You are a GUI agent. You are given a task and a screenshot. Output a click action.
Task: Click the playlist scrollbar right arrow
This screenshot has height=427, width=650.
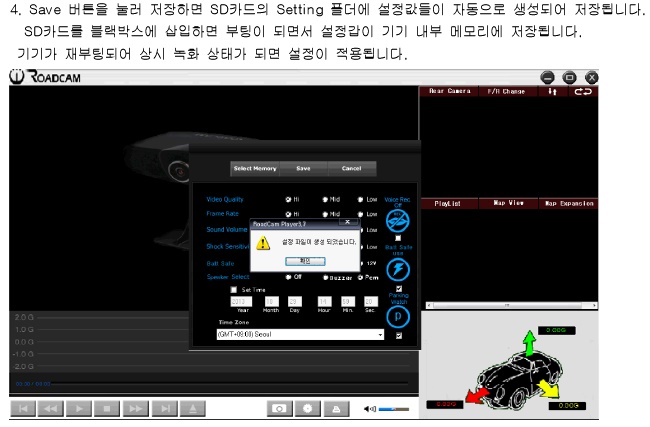pyautogui.click(x=594, y=306)
